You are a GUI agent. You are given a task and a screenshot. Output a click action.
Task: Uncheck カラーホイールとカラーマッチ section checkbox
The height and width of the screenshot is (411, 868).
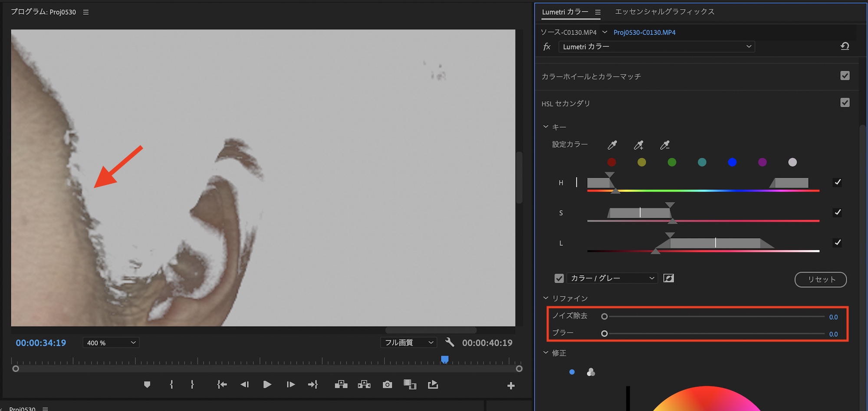845,76
